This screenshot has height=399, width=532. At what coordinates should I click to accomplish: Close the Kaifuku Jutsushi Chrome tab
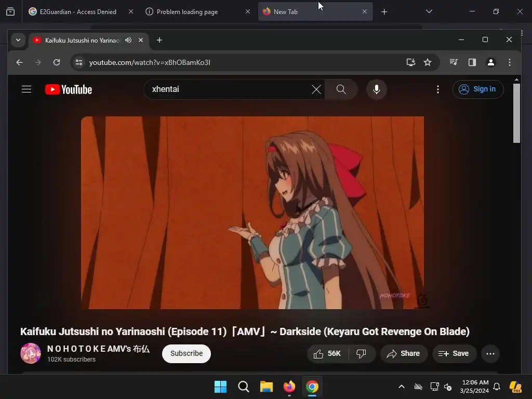click(x=141, y=40)
